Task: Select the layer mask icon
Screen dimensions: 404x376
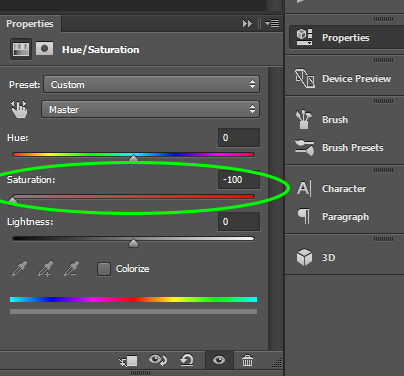Action: click(44, 49)
